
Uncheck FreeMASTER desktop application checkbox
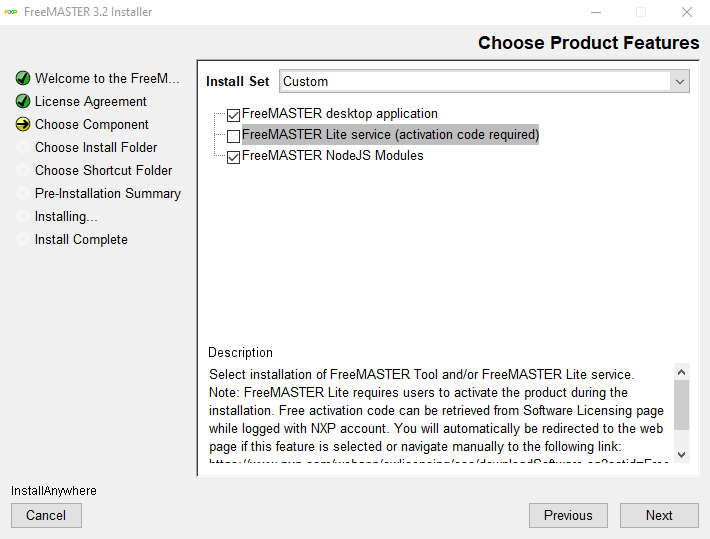click(233, 115)
